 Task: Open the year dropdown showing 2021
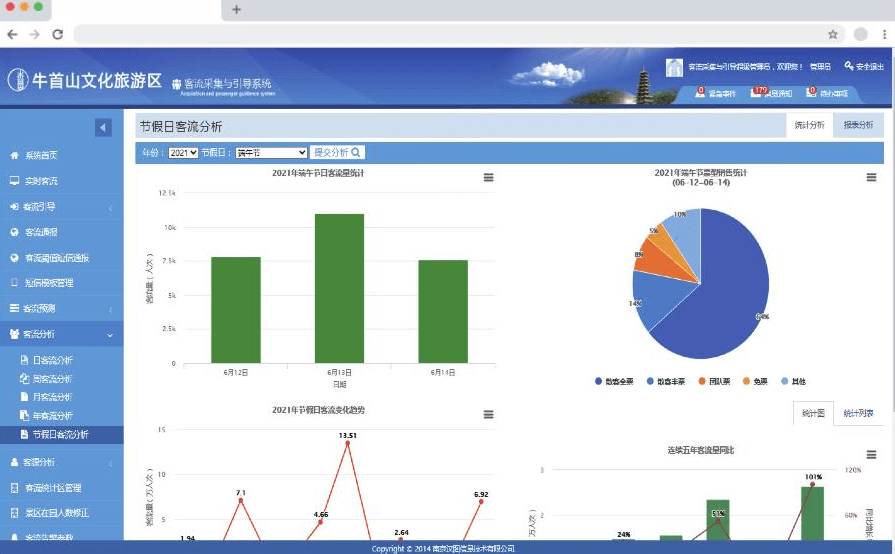point(184,153)
